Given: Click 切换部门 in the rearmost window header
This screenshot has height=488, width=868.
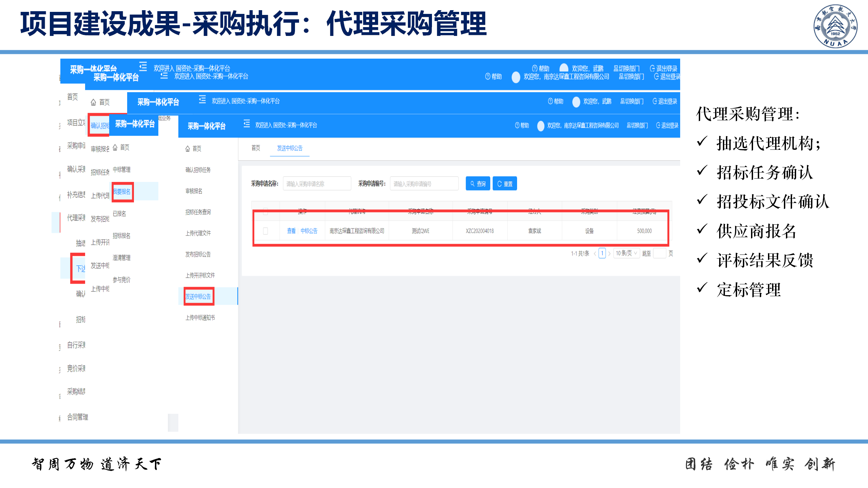Looking at the screenshot, I should (x=627, y=68).
